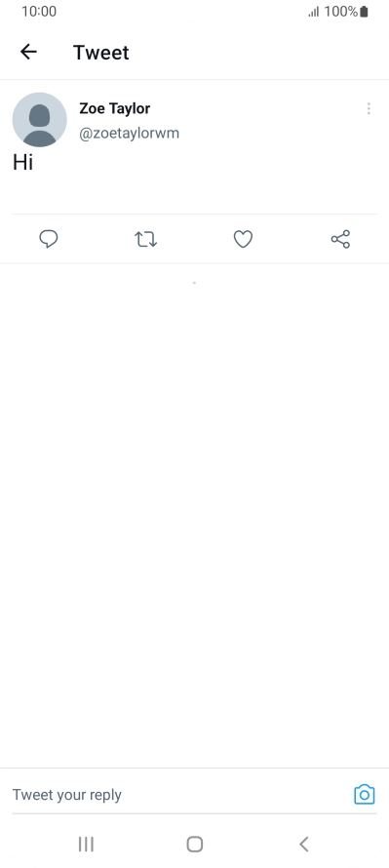Retweet Zoe Taylor's tweet

tap(145, 239)
